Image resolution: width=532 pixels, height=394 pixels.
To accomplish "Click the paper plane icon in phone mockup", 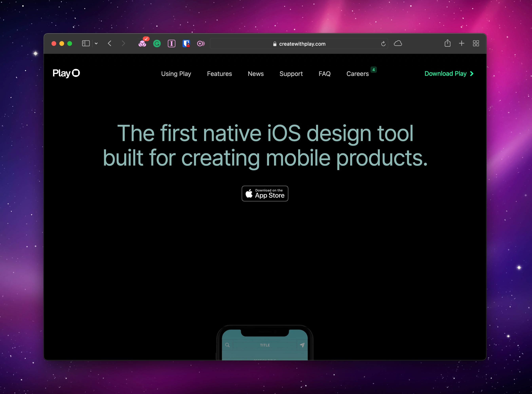I will [x=302, y=345].
